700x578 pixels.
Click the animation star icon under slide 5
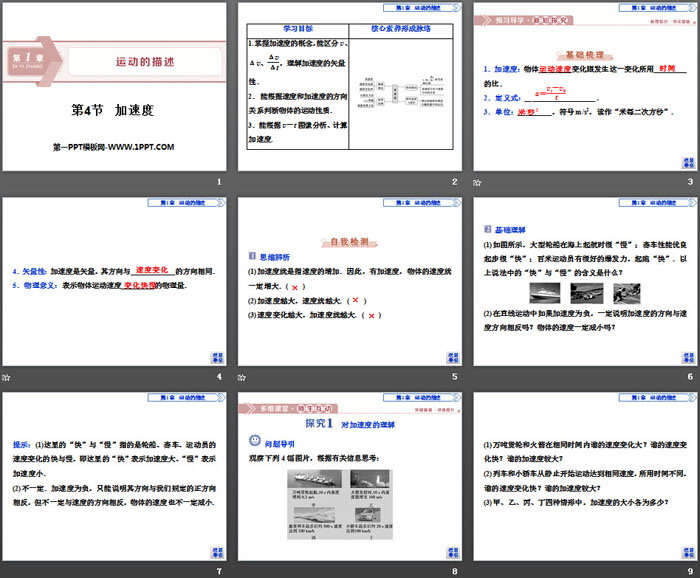coord(242,376)
